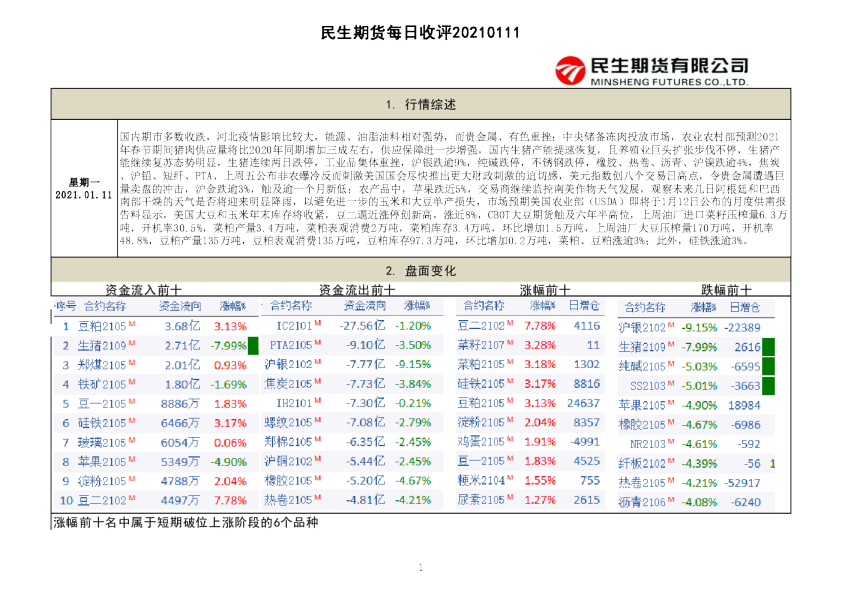Toggle the green indicator next to 生猪2109 row
The width and height of the screenshot is (842, 595).
pos(252,345)
